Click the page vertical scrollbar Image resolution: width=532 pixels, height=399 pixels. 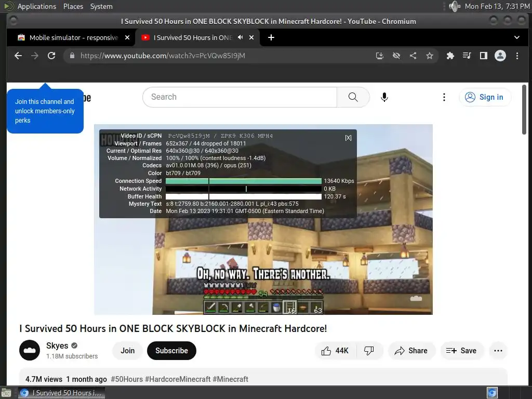(524, 110)
